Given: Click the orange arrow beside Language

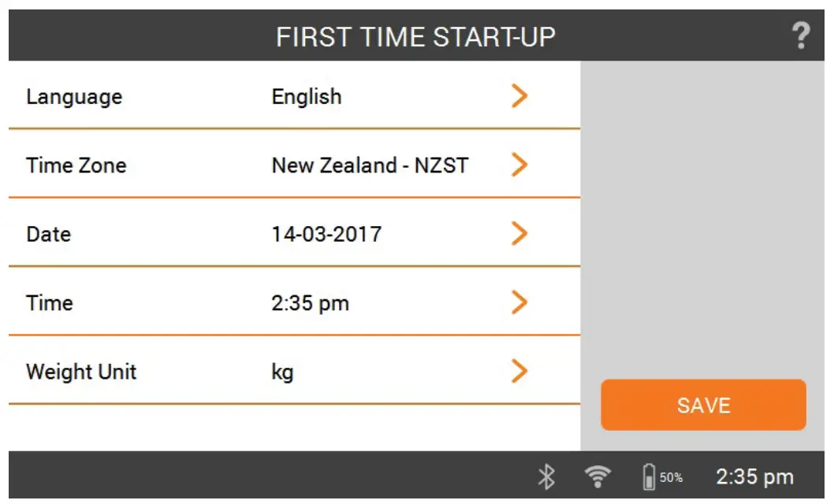Looking at the screenshot, I should [x=519, y=95].
